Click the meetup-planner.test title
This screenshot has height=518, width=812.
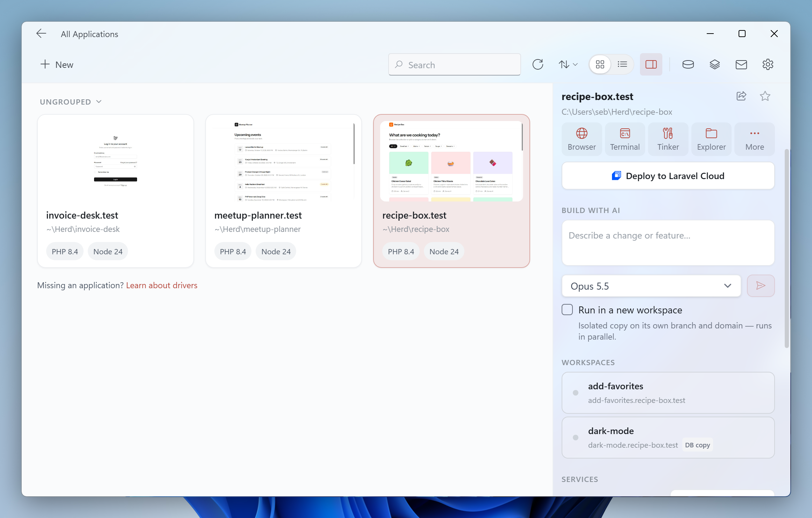coord(258,215)
